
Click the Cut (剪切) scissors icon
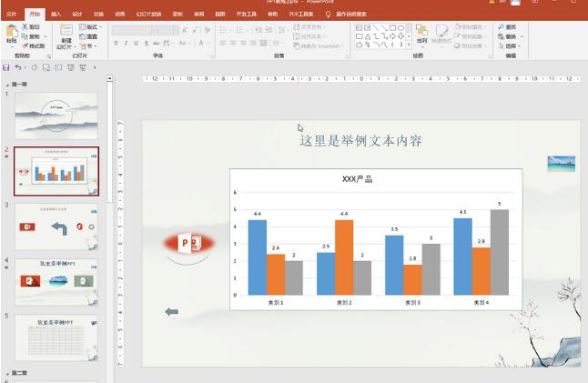click(x=25, y=26)
